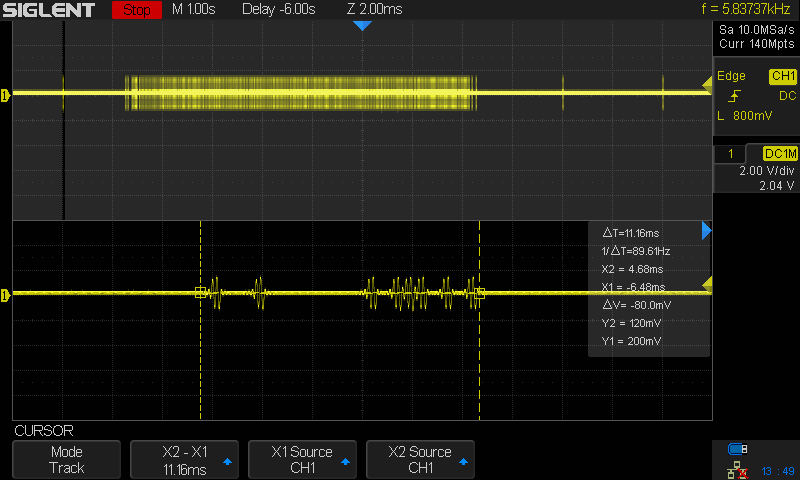The height and width of the screenshot is (480, 800).
Task: Click the X2 cursor square marker on waveform
Action: coord(480,293)
